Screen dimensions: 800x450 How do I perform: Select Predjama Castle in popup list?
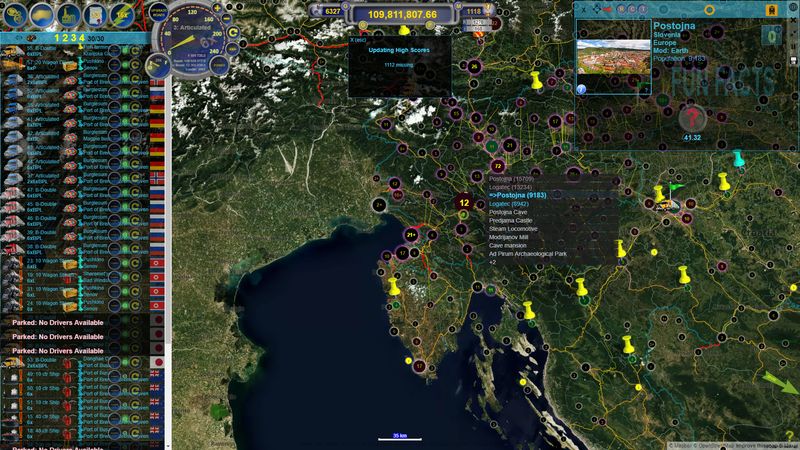(x=520, y=220)
